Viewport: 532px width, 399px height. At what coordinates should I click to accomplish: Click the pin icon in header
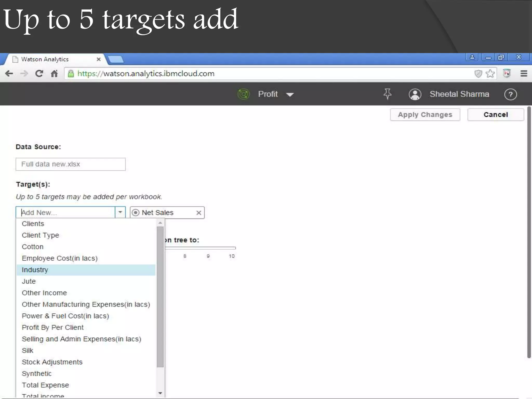(x=387, y=94)
